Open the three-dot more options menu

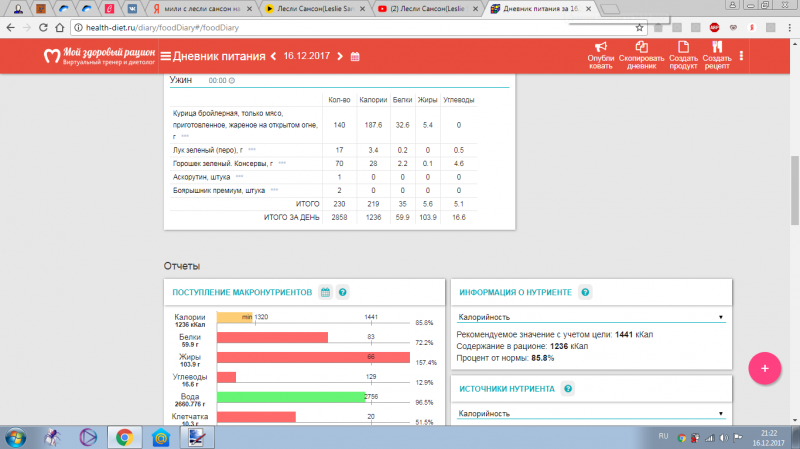741,55
